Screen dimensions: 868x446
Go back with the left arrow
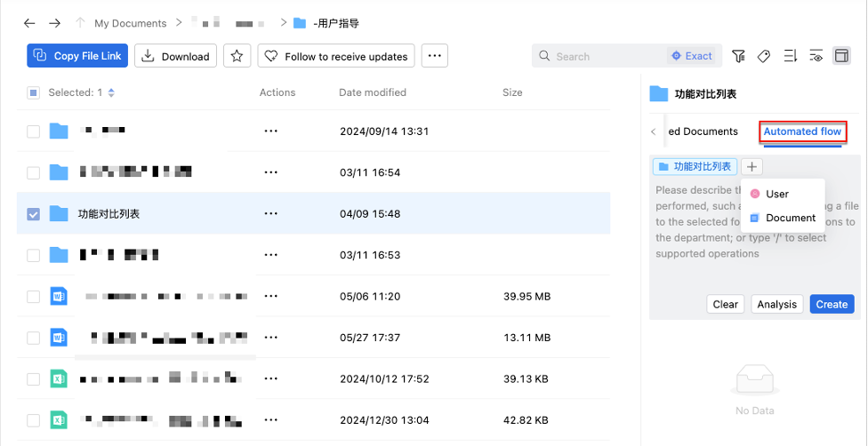tap(29, 23)
